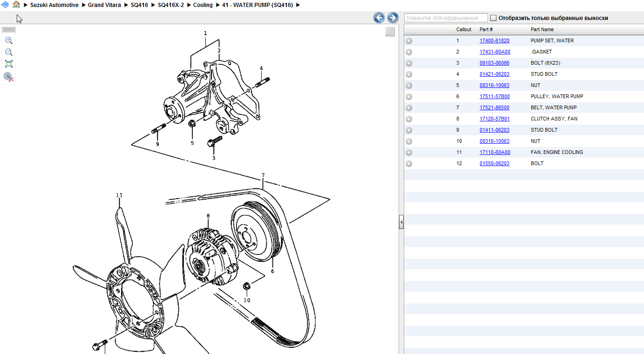Expand the CLUTCH ASSY, FAN row details
This screenshot has width=644, height=354.
tap(409, 119)
